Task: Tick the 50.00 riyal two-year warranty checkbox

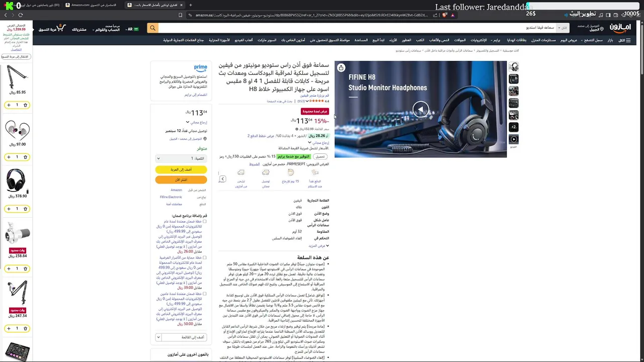Action: tap(204, 294)
